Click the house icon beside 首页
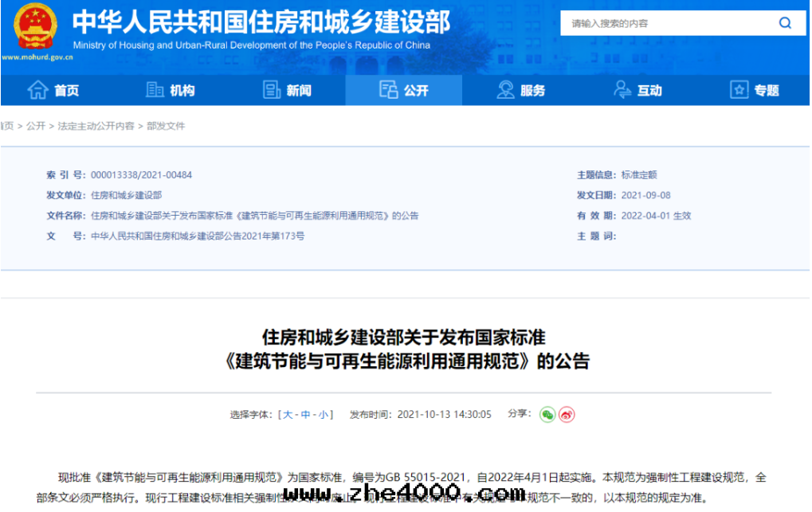This screenshot has height=512, width=812. pyautogui.click(x=37, y=90)
